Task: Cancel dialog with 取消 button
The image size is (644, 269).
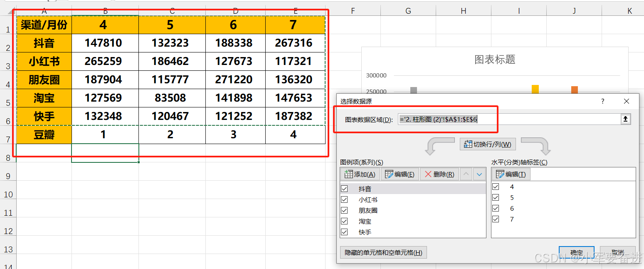Action: click(618, 252)
